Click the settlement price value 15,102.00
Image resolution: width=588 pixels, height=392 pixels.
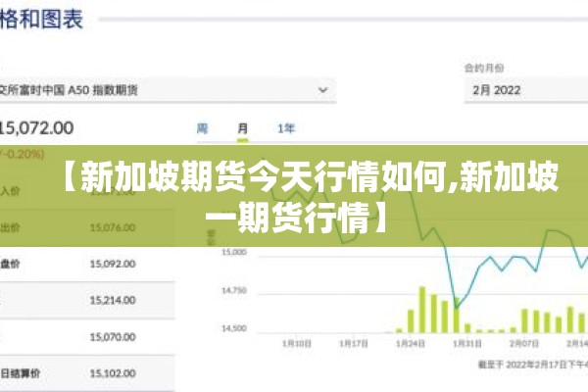pos(113,373)
